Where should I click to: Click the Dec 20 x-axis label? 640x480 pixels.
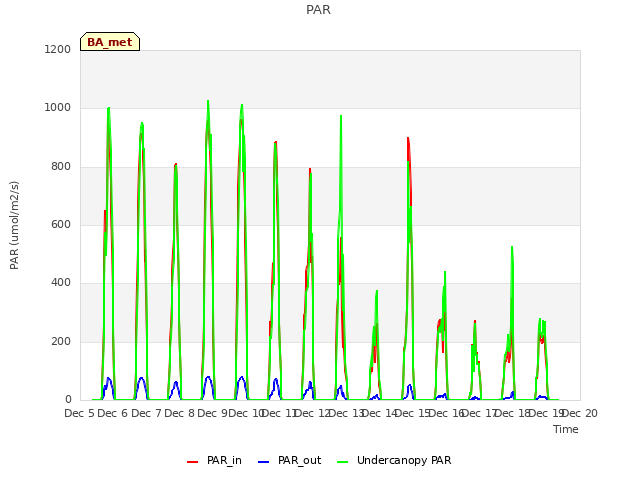pyautogui.click(x=580, y=413)
